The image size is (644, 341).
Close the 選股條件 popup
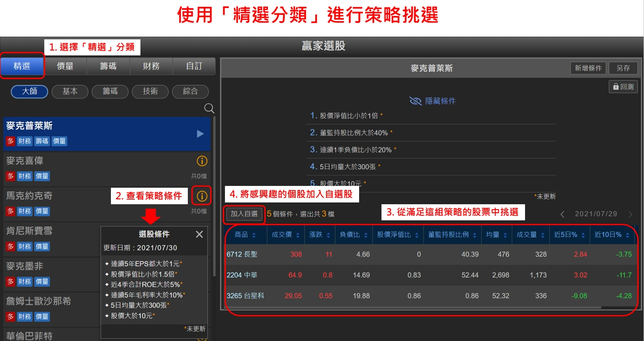coord(199,234)
